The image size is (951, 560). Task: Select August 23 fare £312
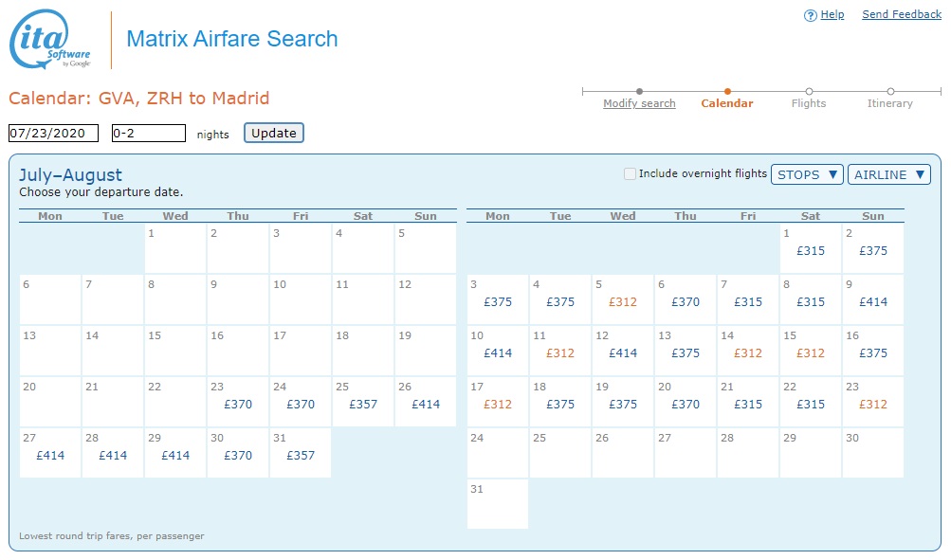(873, 404)
